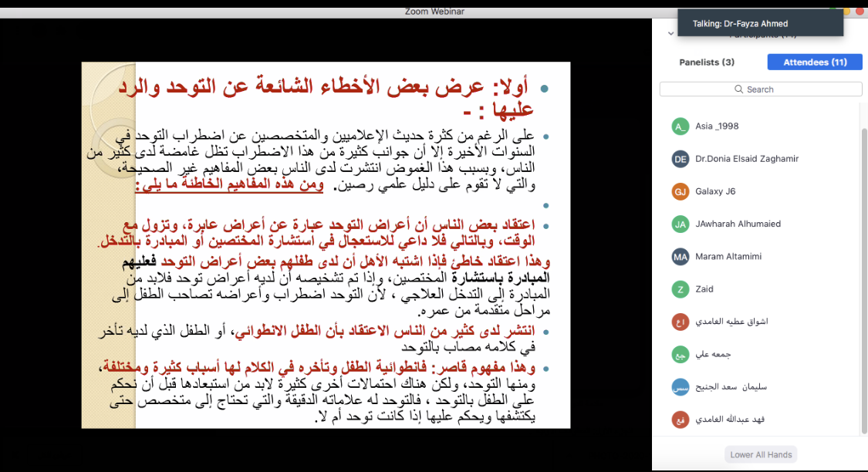Select attendee اشواق عطيه الغامدي in the list
868x472 pixels.
731,322
